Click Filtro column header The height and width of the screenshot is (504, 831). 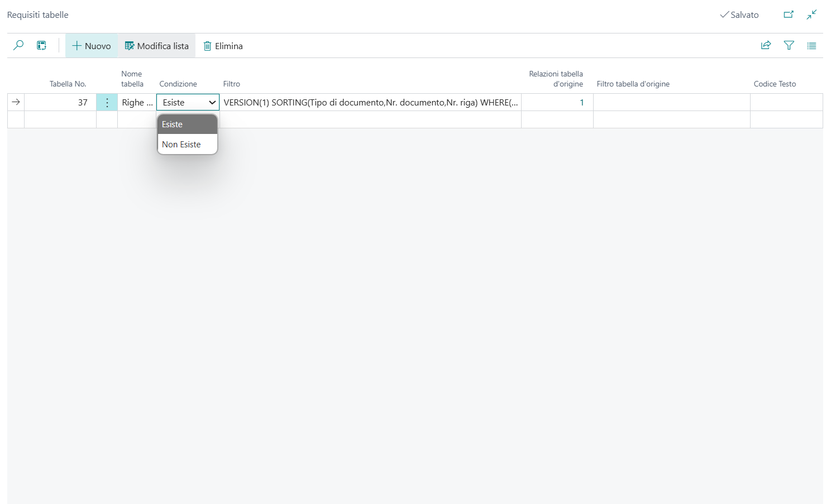[232, 84]
